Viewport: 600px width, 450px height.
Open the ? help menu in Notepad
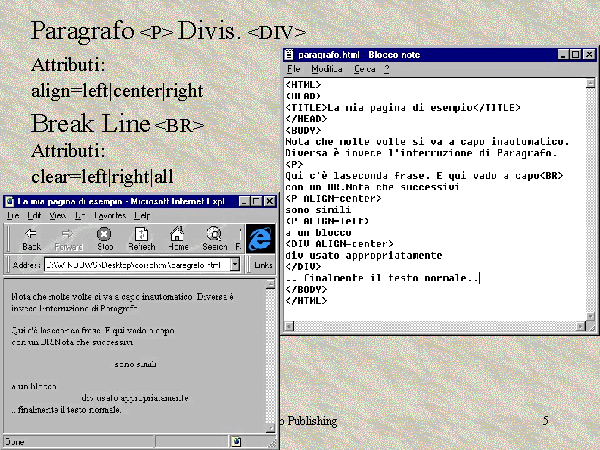[387, 69]
